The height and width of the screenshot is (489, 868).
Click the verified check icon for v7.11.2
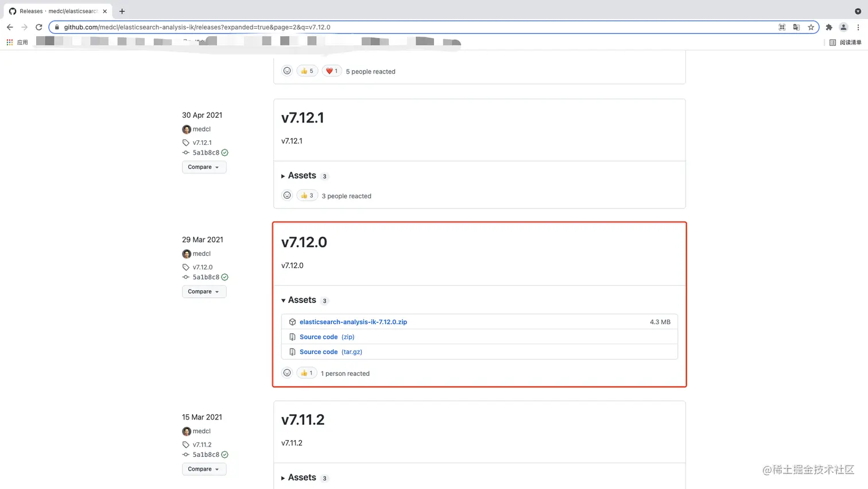pos(225,455)
